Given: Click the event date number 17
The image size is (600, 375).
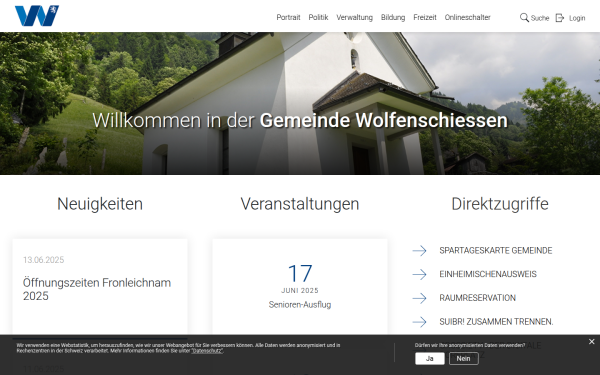Looking at the screenshot, I should pos(300,274).
